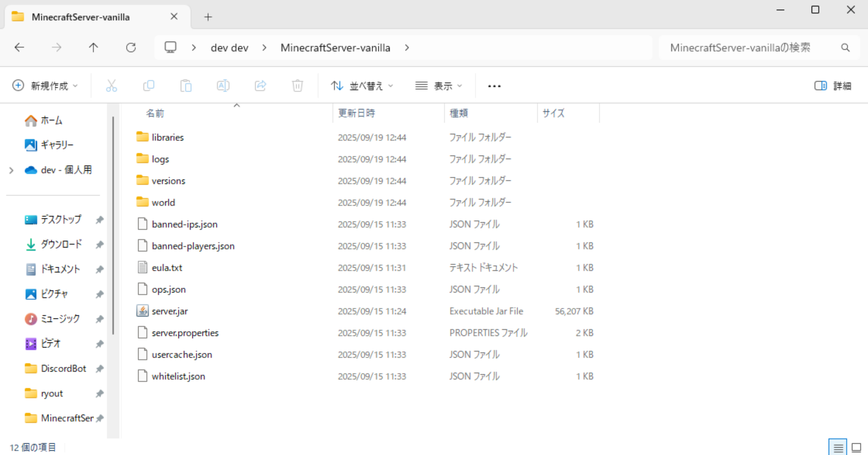The height and width of the screenshot is (455, 868).
Task: Refresh the current folder view
Action: pyautogui.click(x=131, y=48)
